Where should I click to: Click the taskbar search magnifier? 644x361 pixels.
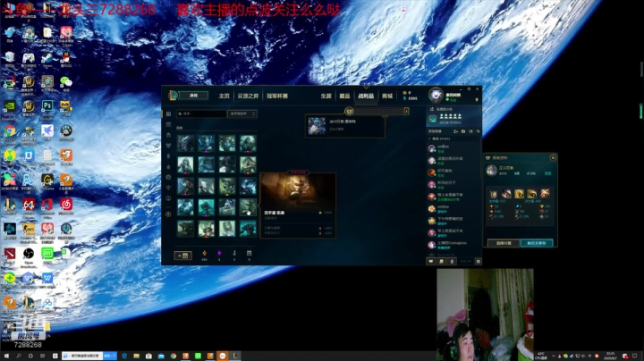click(x=19, y=356)
